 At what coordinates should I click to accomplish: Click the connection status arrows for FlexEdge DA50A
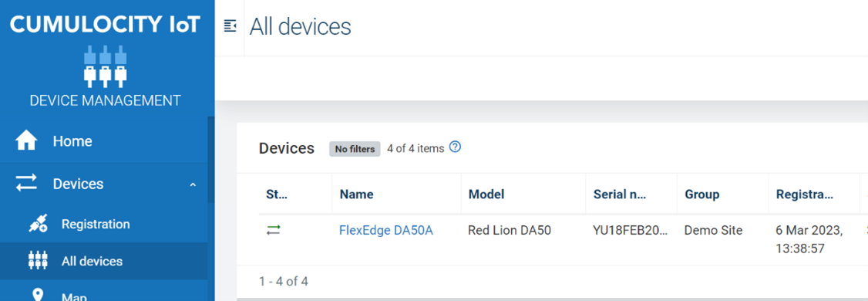[274, 230]
